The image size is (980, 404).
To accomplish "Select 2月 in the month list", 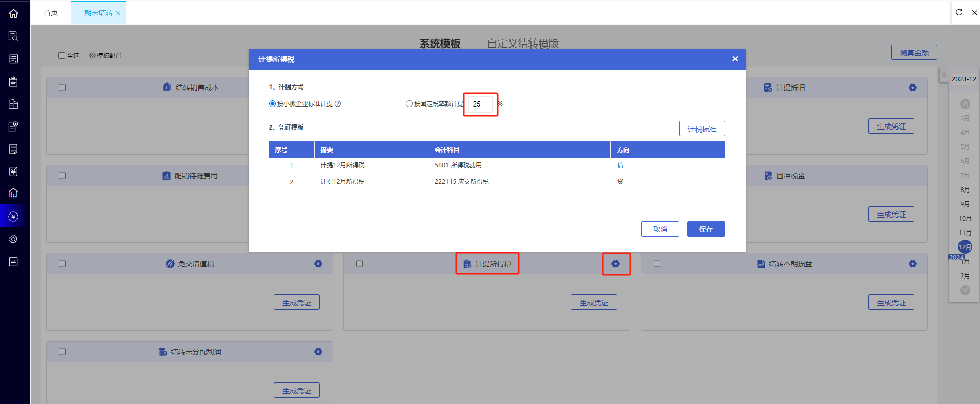I will click(x=965, y=275).
